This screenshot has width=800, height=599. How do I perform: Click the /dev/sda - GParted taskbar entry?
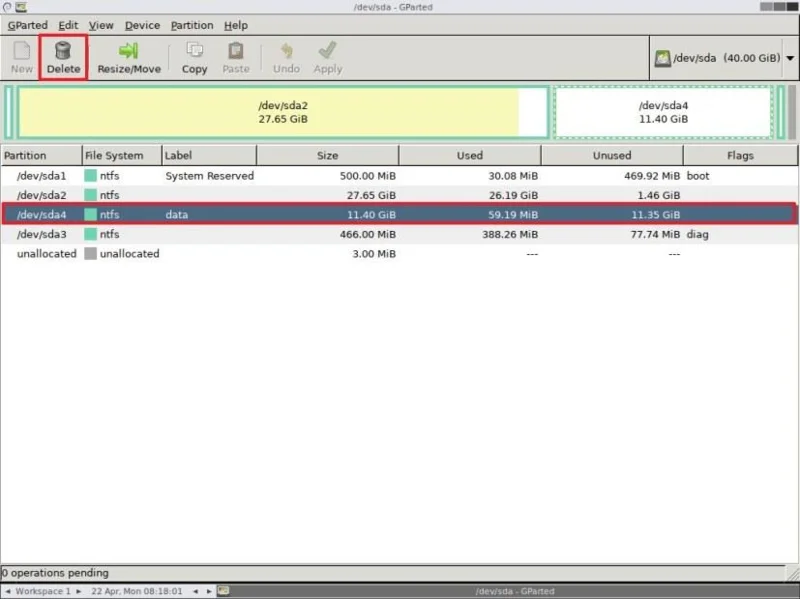tap(515, 591)
